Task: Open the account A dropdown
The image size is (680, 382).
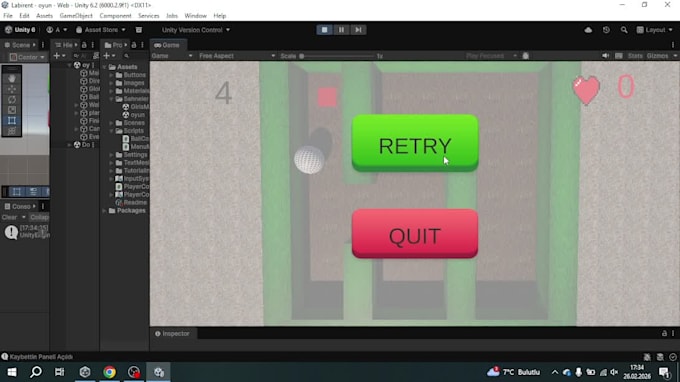Action: pyautogui.click(x=57, y=30)
